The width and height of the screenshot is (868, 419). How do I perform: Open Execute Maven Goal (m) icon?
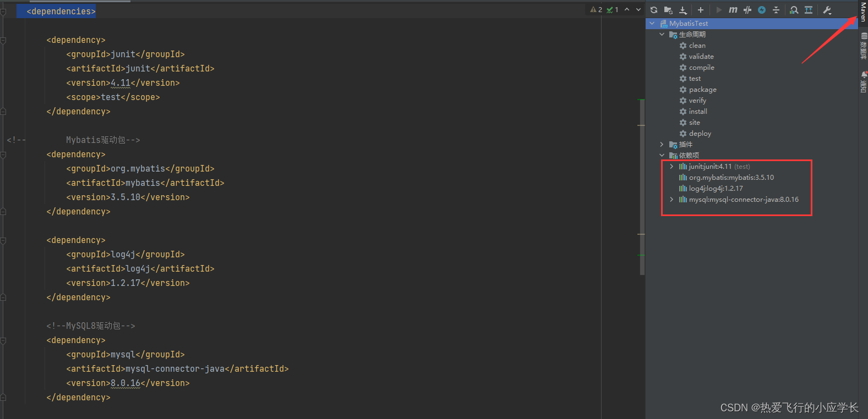(x=733, y=10)
